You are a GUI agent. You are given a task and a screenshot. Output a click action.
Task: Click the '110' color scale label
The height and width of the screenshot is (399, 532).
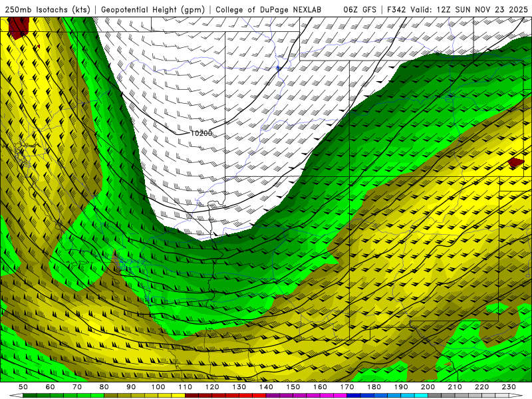tap(186, 387)
